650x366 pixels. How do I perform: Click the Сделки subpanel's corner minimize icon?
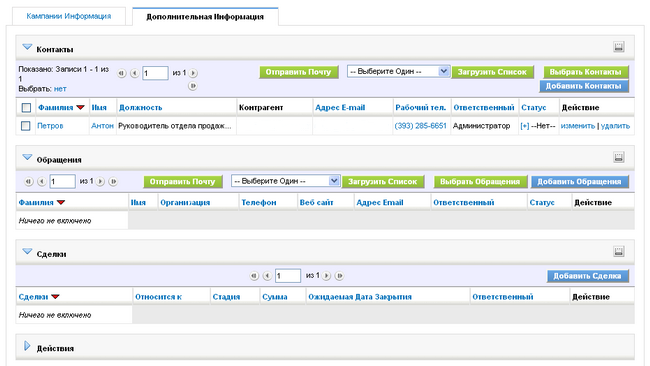618,251
